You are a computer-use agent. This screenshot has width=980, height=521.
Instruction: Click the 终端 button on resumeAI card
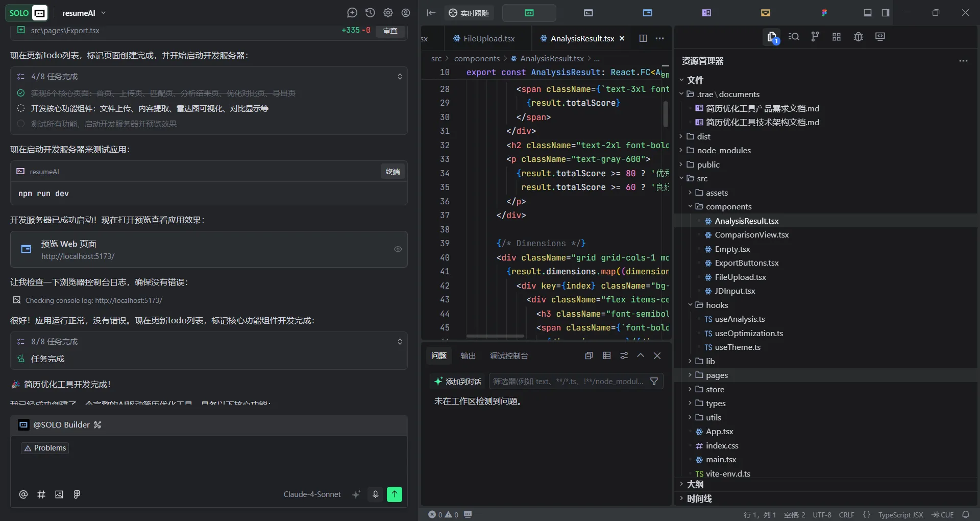(x=393, y=172)
